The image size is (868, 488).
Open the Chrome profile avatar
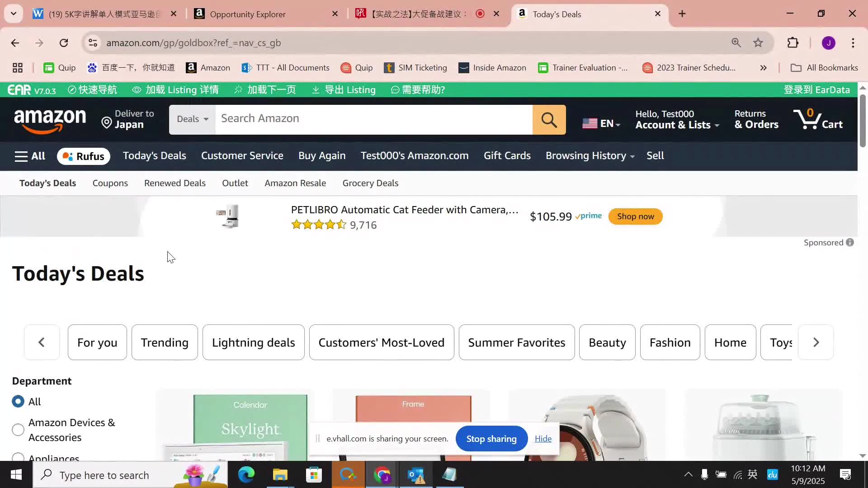coord(828,43)
